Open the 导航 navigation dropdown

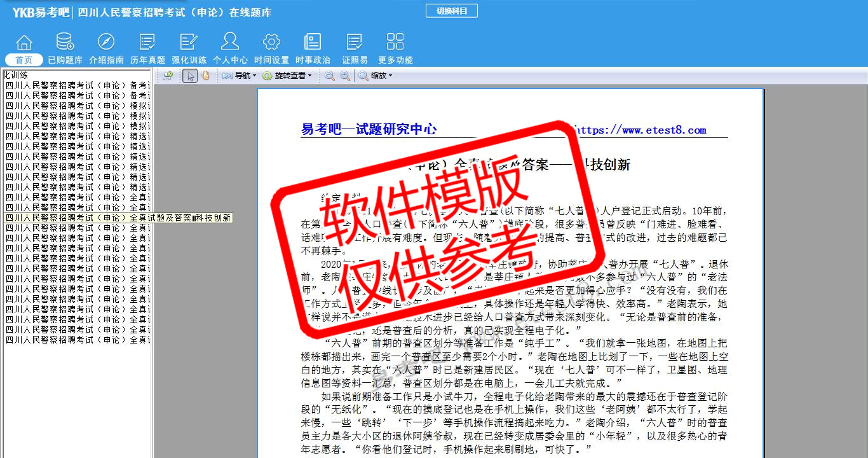pos(239,76)
